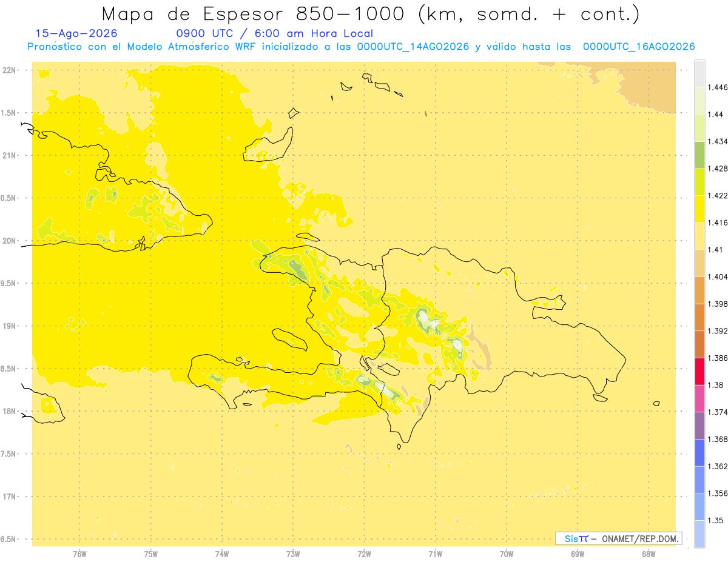Click the colorbar value 1.416

[x=718, y=222]
